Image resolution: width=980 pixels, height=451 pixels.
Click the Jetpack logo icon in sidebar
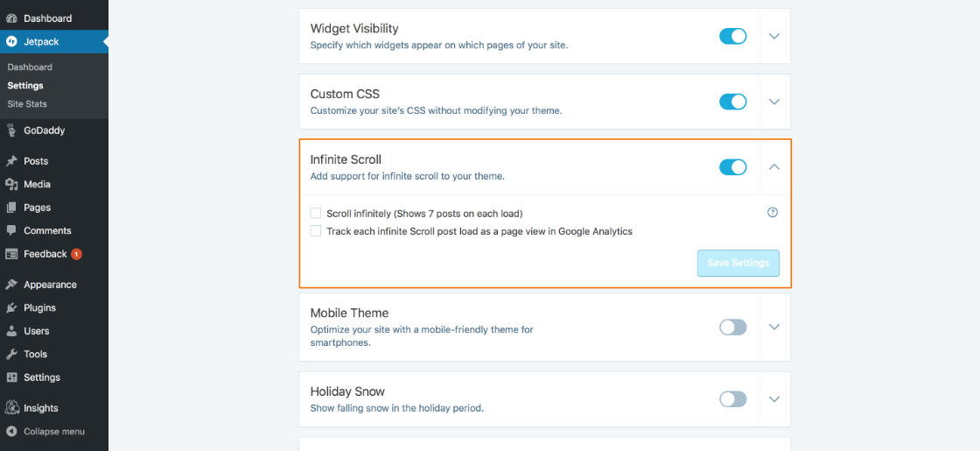pos(11,42)
